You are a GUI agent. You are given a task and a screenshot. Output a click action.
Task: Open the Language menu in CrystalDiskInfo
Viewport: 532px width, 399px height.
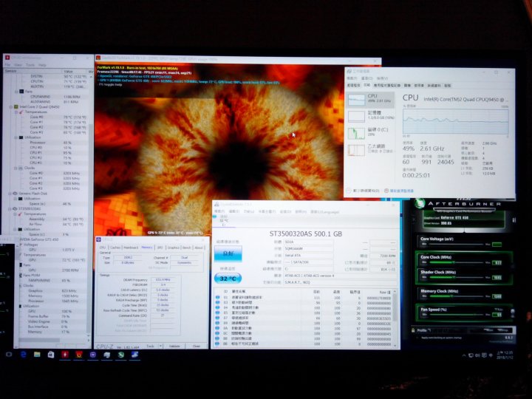[x=324, y=212]
